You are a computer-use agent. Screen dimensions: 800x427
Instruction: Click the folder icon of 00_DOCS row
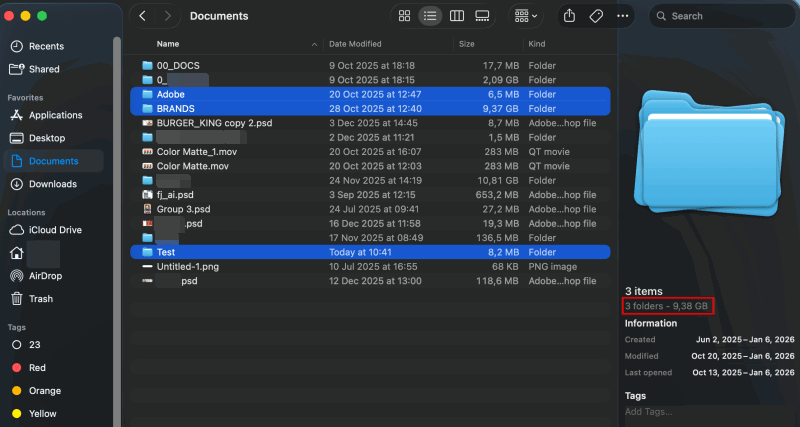point(147,65)
